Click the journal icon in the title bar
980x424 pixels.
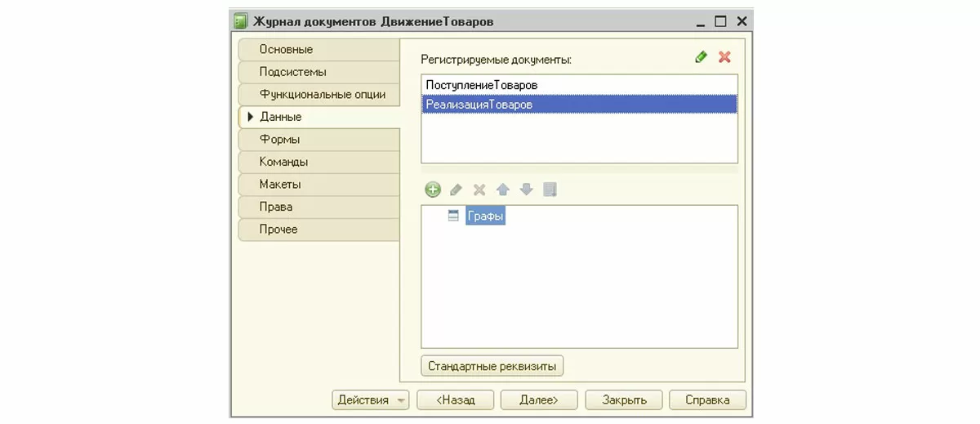tap(241, 21)
